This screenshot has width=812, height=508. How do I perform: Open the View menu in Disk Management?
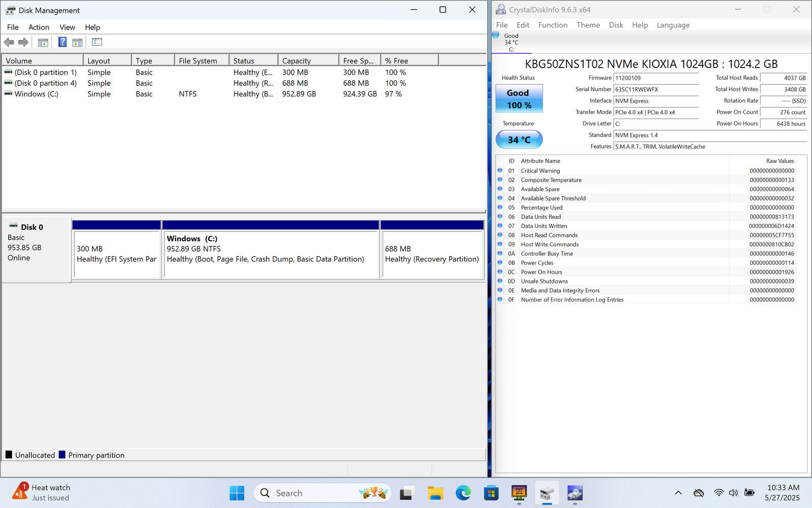(x=67, y=27)
